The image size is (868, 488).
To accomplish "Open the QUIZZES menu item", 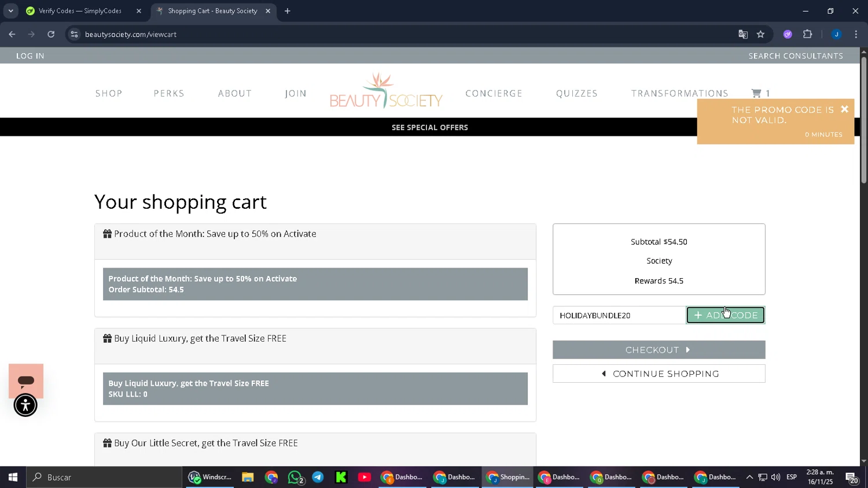I will (x=577, y=93).
